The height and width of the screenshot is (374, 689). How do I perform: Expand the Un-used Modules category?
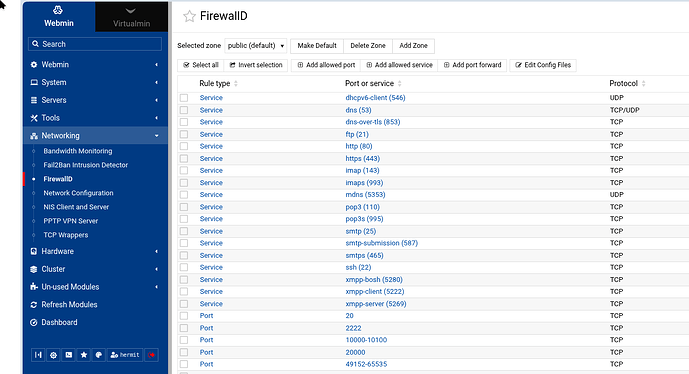156,287
